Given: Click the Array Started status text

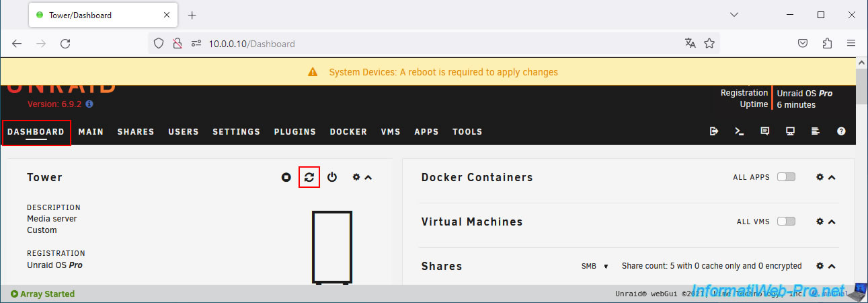Looking at the screenshot, I should click(x=42, y=294).
